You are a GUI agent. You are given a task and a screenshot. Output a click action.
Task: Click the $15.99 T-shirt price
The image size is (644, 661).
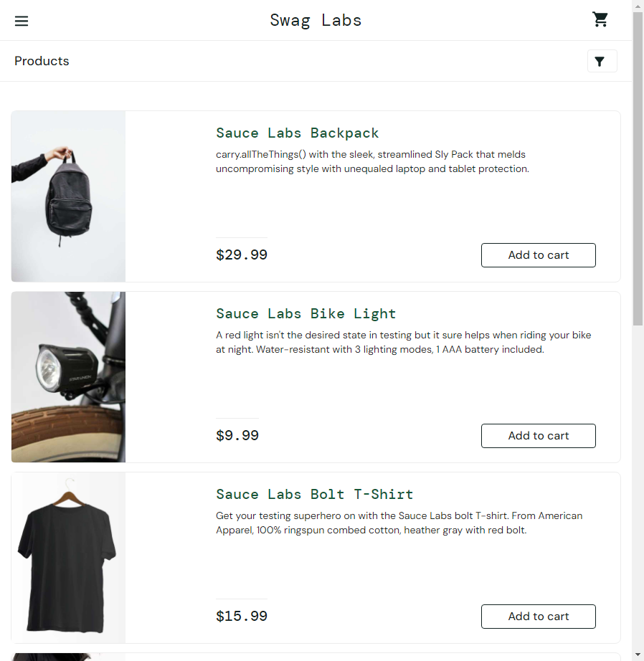[241, 617]
